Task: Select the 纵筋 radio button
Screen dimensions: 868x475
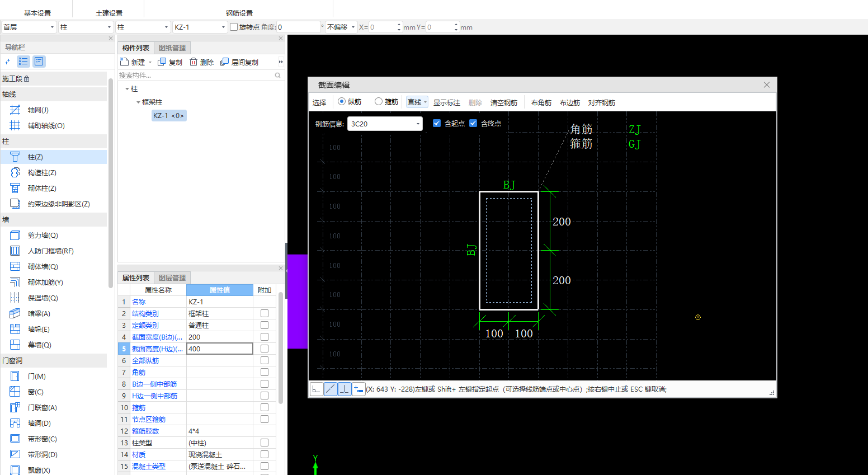Action: point(342,102)
